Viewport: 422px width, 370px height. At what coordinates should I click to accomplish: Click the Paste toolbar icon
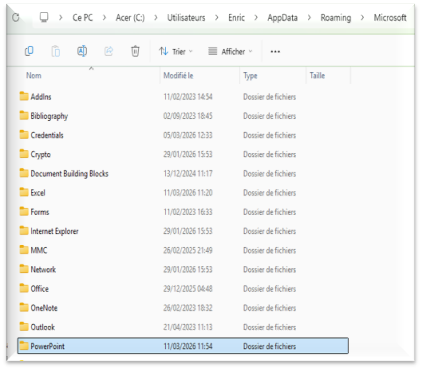coord(56,51)
